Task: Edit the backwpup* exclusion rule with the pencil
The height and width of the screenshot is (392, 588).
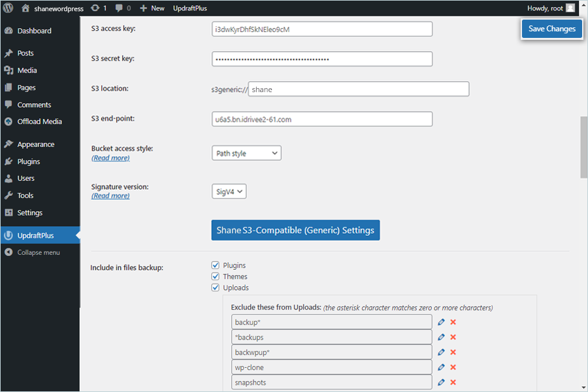Action: click(x=441, y=352)
